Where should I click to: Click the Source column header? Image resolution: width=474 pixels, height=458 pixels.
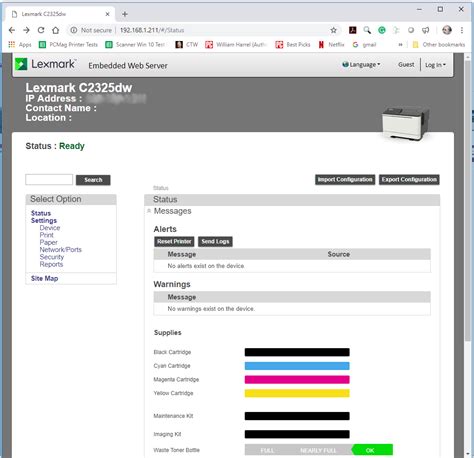click(x=339, y=254)
